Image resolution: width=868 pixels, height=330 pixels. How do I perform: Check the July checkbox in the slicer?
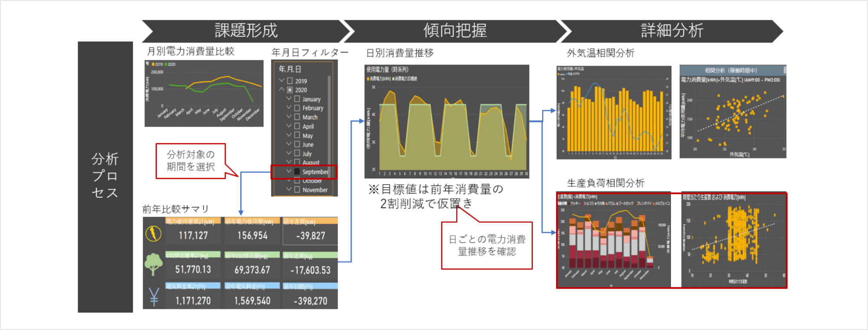pos(297,153)
